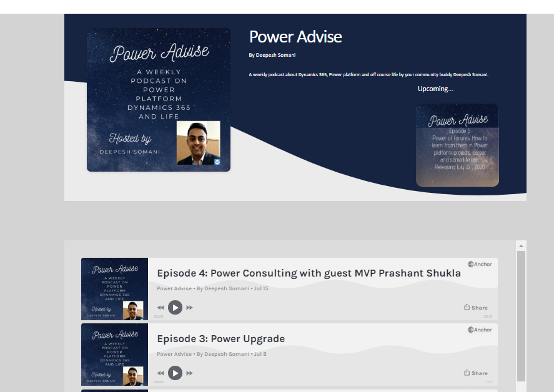Skip forward in Episode 3
This screenshot has height=392, width=554.
[189, 373]
